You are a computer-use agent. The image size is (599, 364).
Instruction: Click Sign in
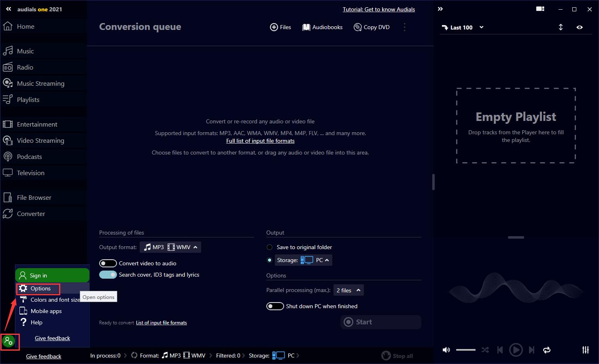pos(52,275)
